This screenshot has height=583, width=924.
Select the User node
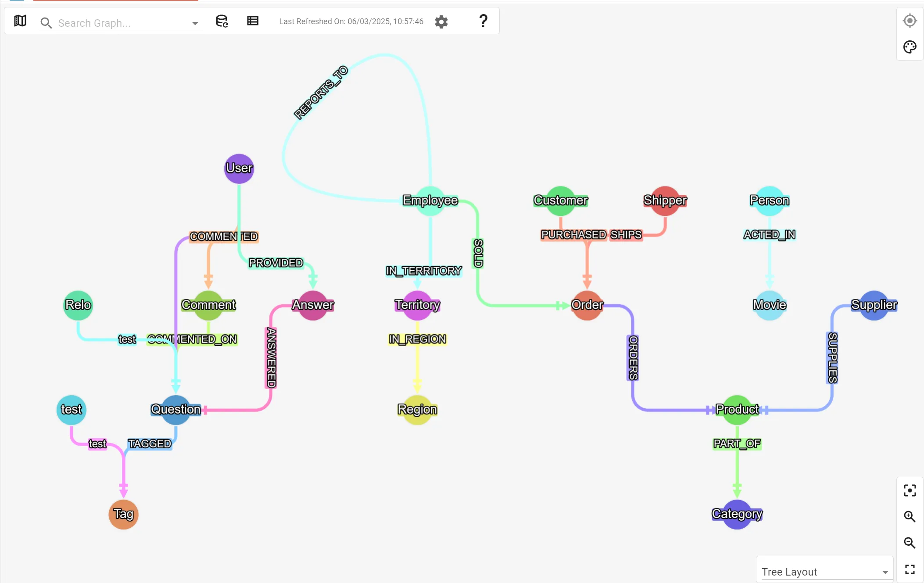pyautogui.click(x=239, y=168)
